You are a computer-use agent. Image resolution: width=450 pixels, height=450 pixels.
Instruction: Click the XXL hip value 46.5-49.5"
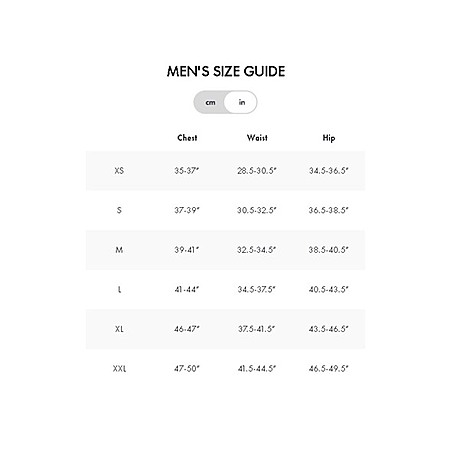coord(328,369)
